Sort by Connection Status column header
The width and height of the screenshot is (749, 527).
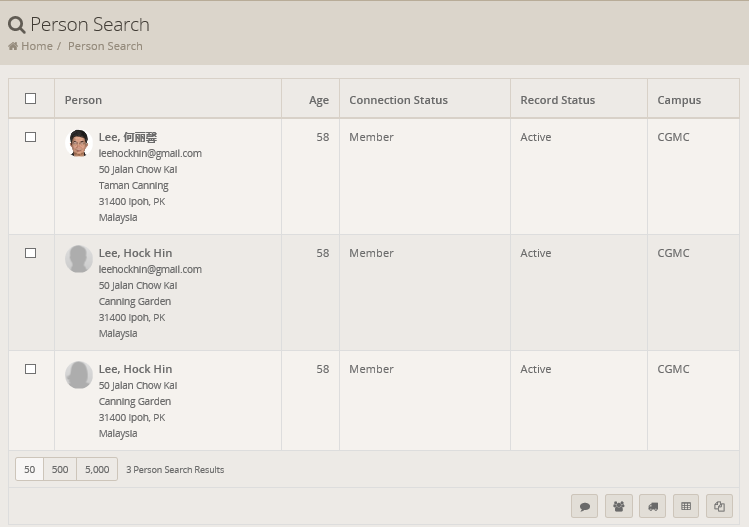click(398, 100)
